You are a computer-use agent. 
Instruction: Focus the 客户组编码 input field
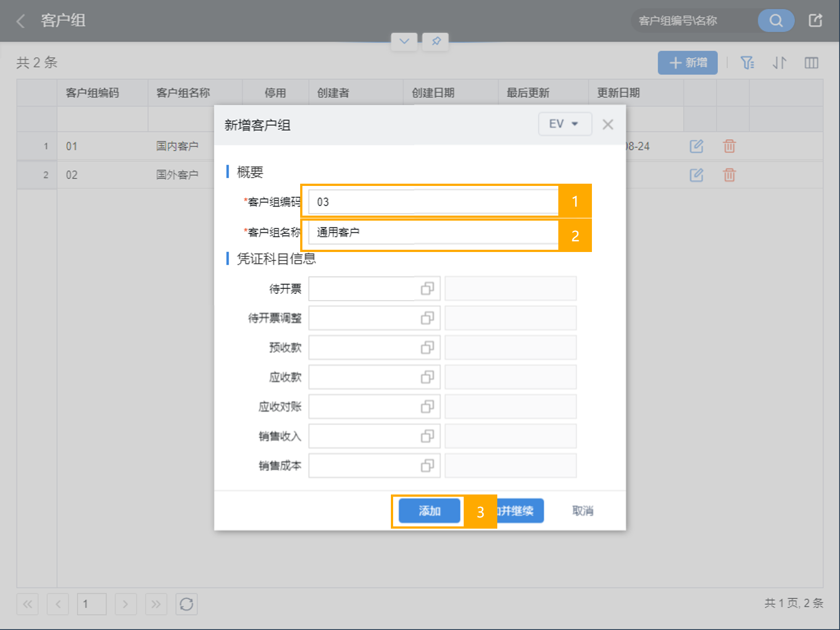tap(433, 202)
